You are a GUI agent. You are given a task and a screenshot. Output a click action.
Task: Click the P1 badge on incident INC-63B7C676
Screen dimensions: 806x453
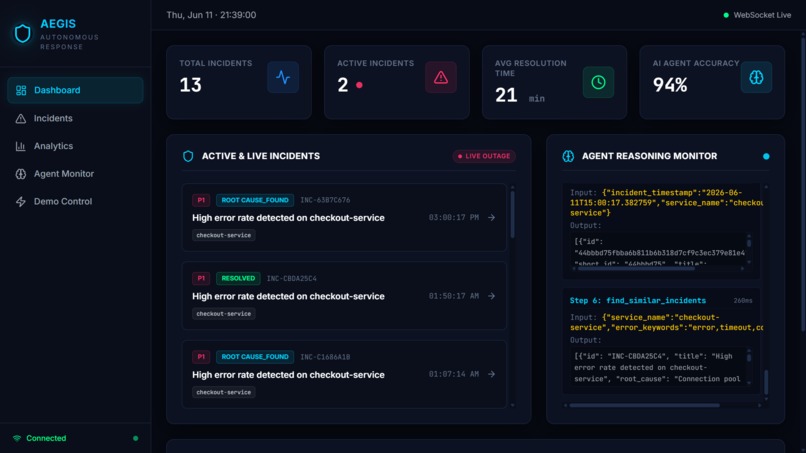point(201,200)
